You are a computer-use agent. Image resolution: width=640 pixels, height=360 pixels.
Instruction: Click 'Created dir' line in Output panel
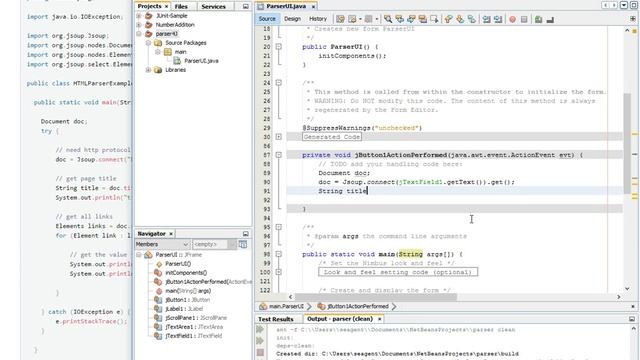pos(397,354)
